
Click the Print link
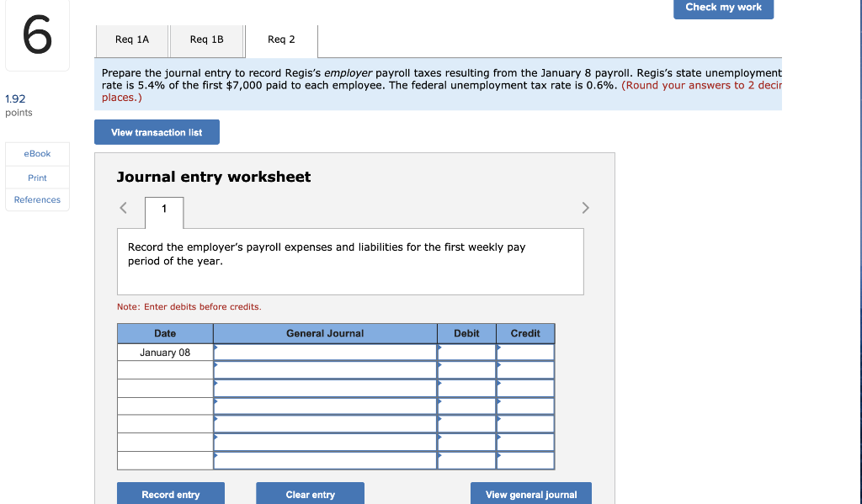(x=37, y=178)
